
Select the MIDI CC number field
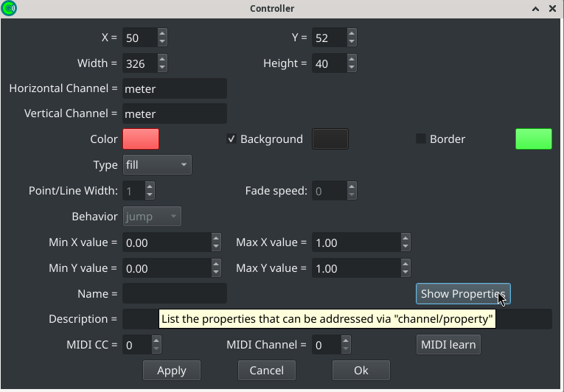pyautogui.click(x=137, y=345)
